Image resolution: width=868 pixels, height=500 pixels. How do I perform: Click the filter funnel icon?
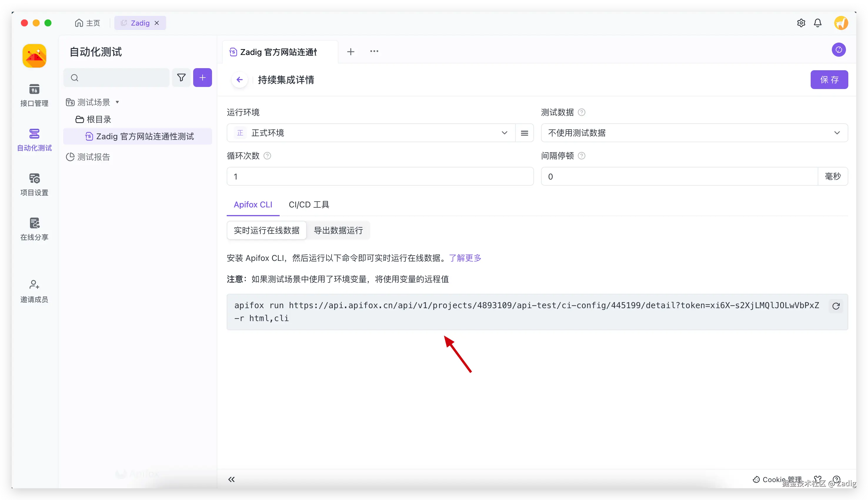(181, 78)
